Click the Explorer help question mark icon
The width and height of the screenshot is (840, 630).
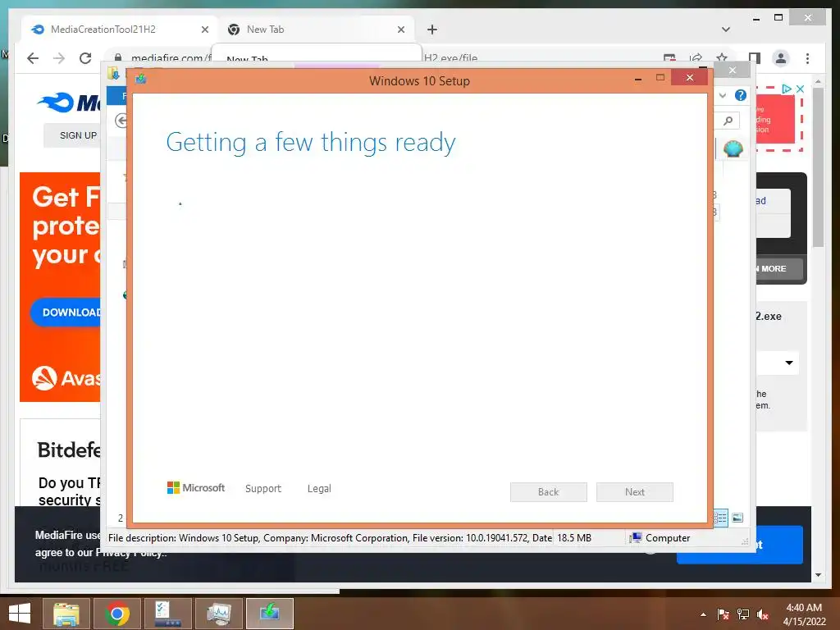[x=741, y=95]
